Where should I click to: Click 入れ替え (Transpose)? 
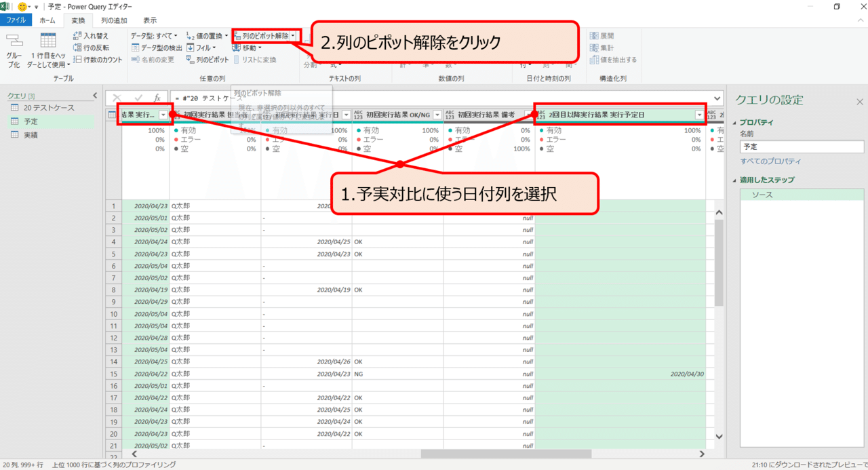(x=90, y=35)
